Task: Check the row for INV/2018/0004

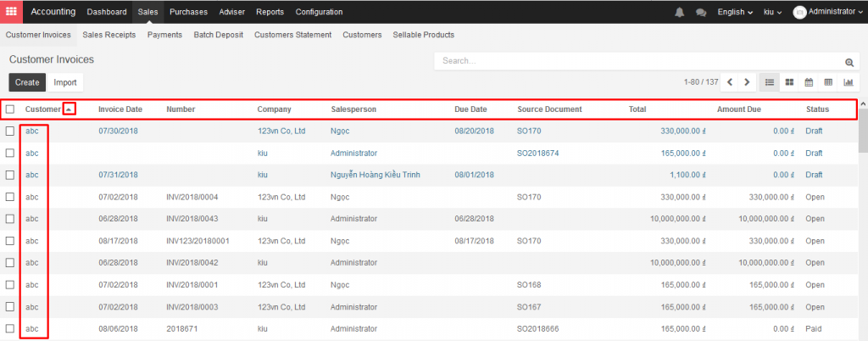Action: (x=10, y=197)
